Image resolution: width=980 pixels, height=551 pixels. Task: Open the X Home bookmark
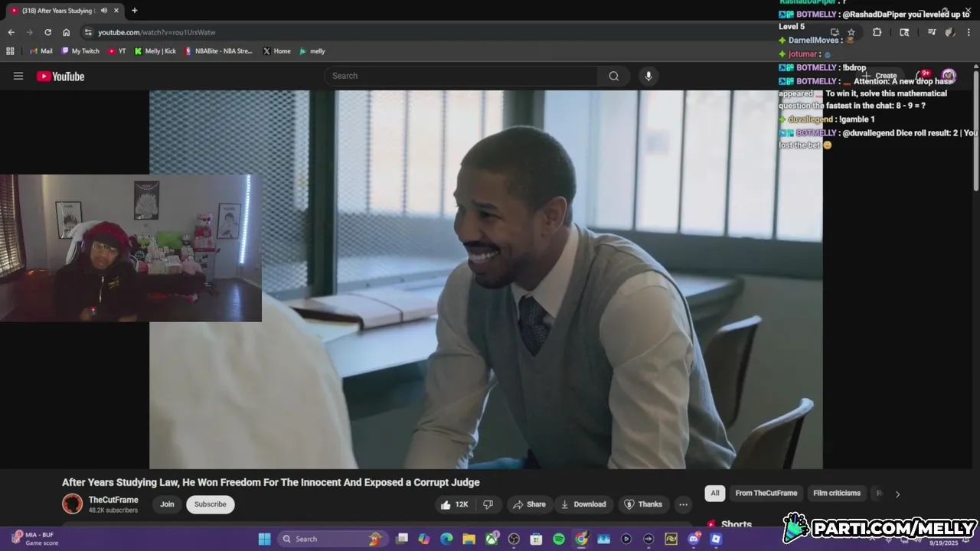pos(276,51)
